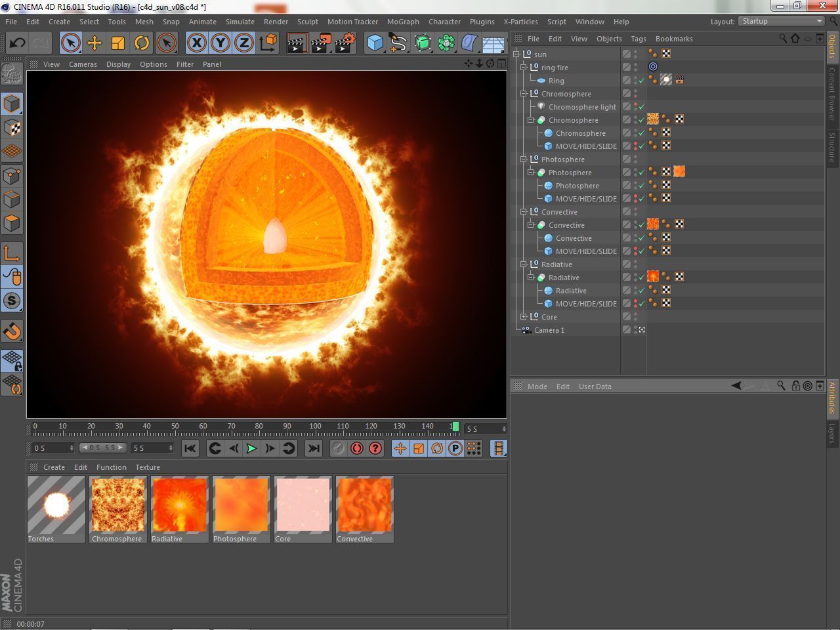This screenshot has height=630, width=840.
Task: Lock the Y axis with the toolbar icon
Action: pos(220,43)
